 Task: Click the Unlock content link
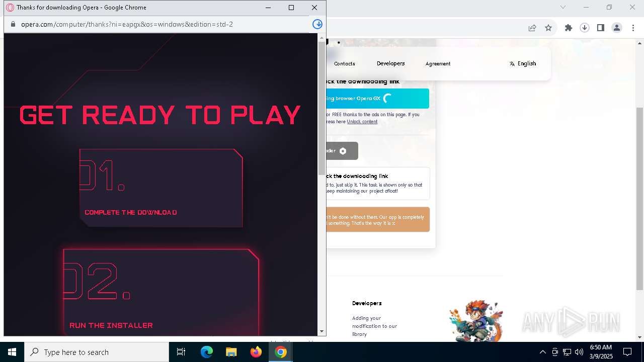pos(362,122)
